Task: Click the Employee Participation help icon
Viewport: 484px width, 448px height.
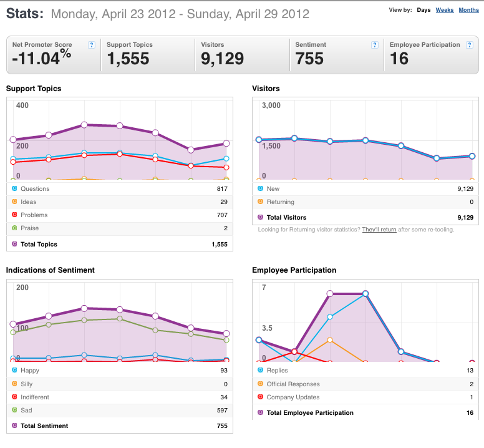Action: (x=469, y=45)
